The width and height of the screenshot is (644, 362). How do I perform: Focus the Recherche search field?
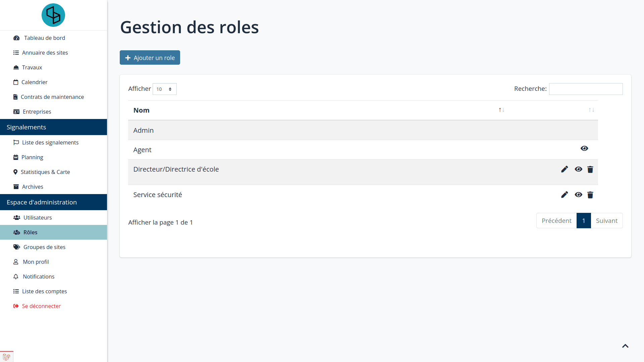586,89
